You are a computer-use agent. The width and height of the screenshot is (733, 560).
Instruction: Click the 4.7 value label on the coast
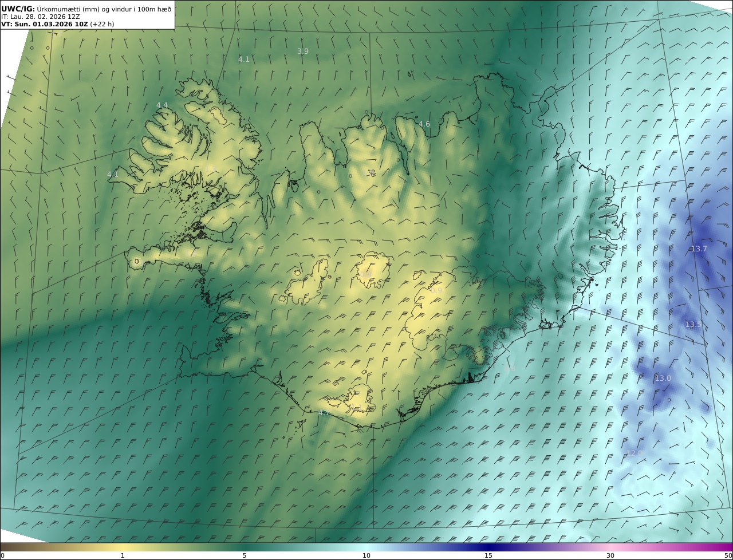(x=324, y=412)
